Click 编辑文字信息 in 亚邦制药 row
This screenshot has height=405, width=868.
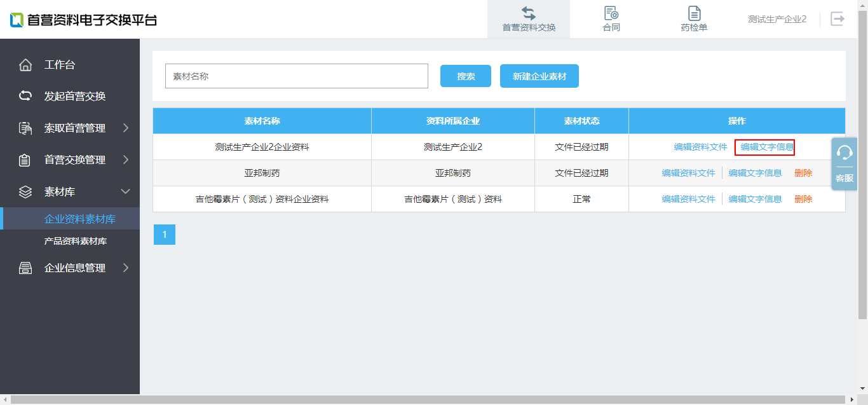[x=755, y=173]
